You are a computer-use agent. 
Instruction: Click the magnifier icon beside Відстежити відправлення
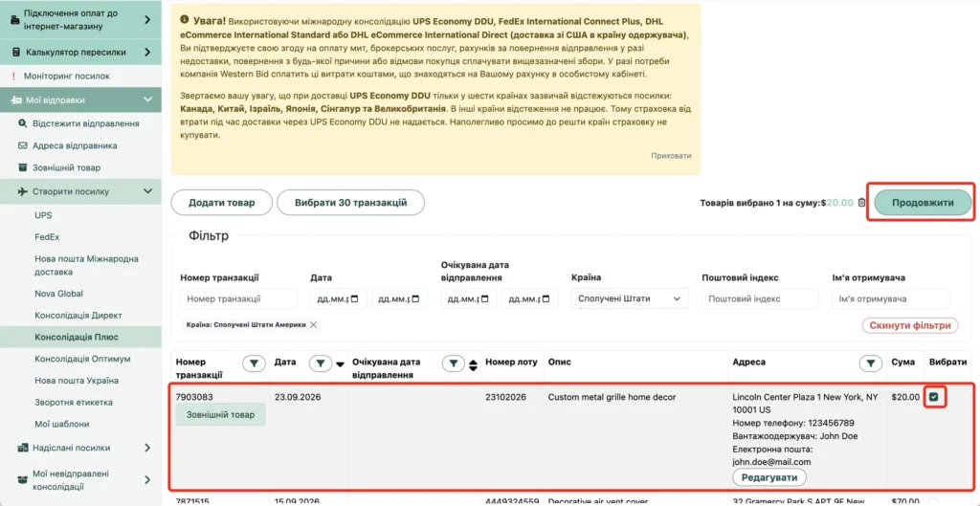[x=23, y=123]
